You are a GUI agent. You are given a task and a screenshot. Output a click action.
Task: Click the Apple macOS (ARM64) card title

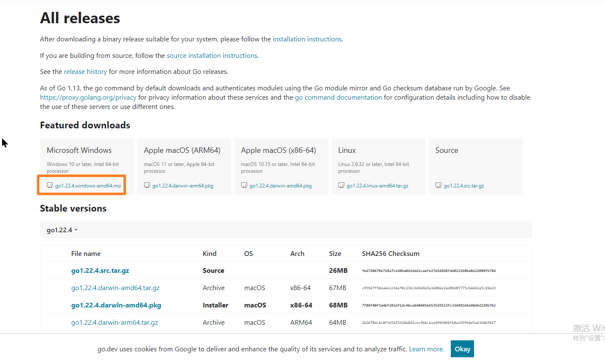[x=182, y=150]
